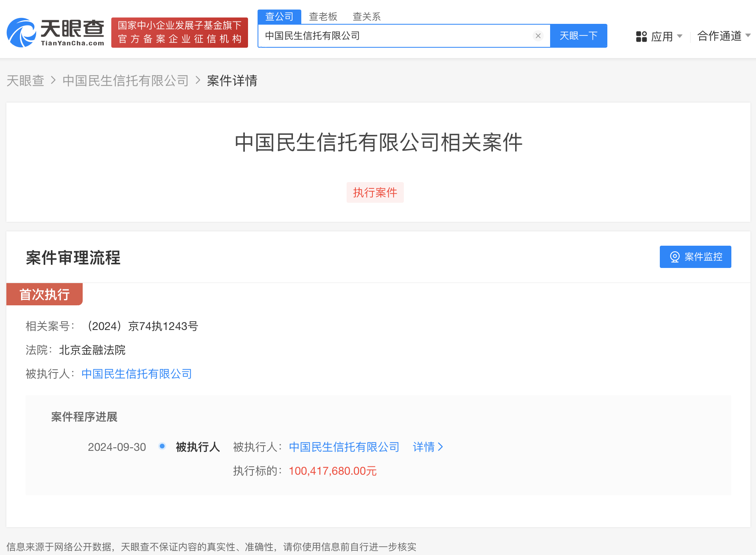Click the red 官方备案企业征信机构 banner
The width and height of the screenshot is (756, 555).
tap(180, 33)
